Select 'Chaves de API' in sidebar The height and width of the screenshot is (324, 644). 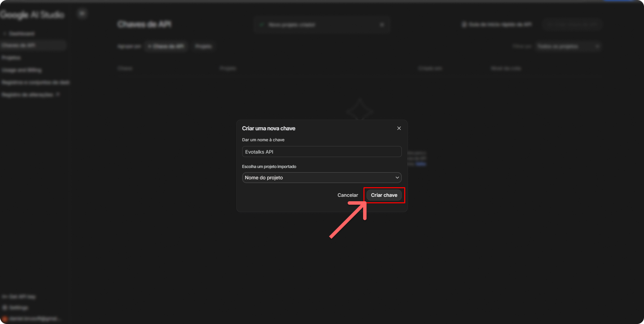pyautogui.click(x=19, y=45)
